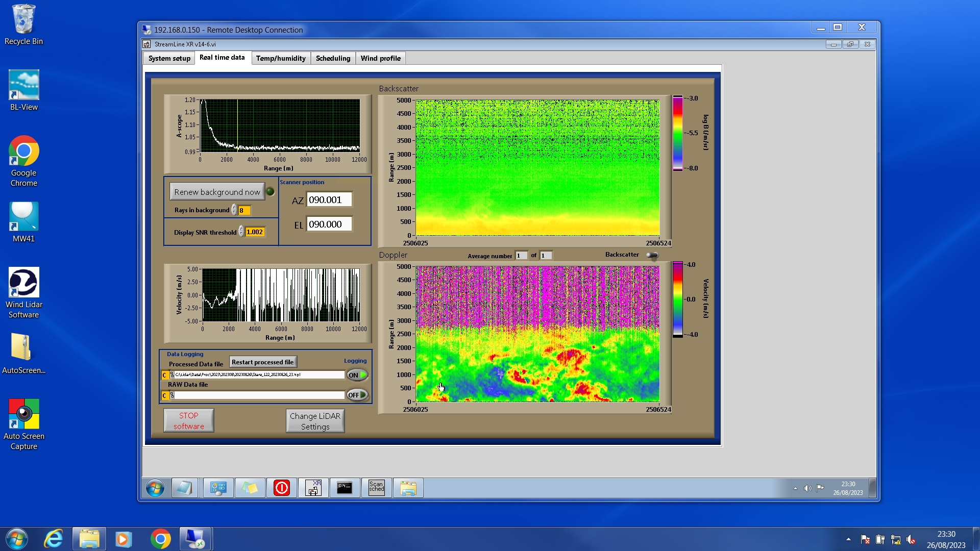980x551 pixels.
Task: Click the AZ scanner position field
Action: 329,200
